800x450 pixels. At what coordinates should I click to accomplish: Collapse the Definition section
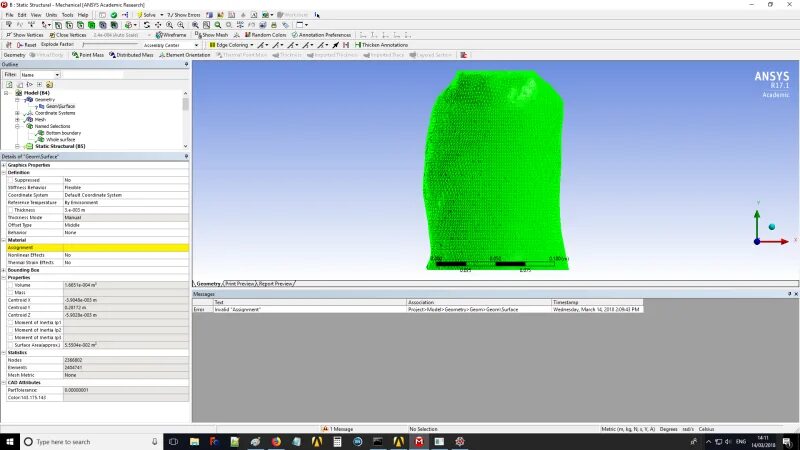4,172
